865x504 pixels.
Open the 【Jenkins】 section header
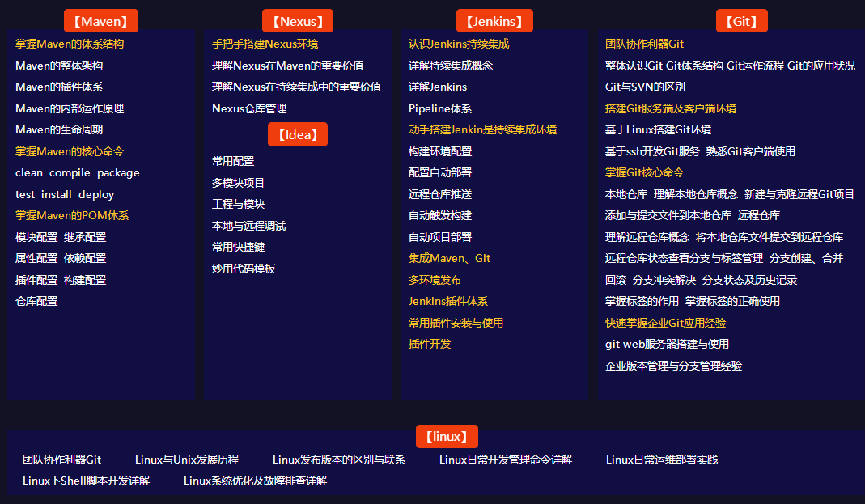[x=494, y=20]
